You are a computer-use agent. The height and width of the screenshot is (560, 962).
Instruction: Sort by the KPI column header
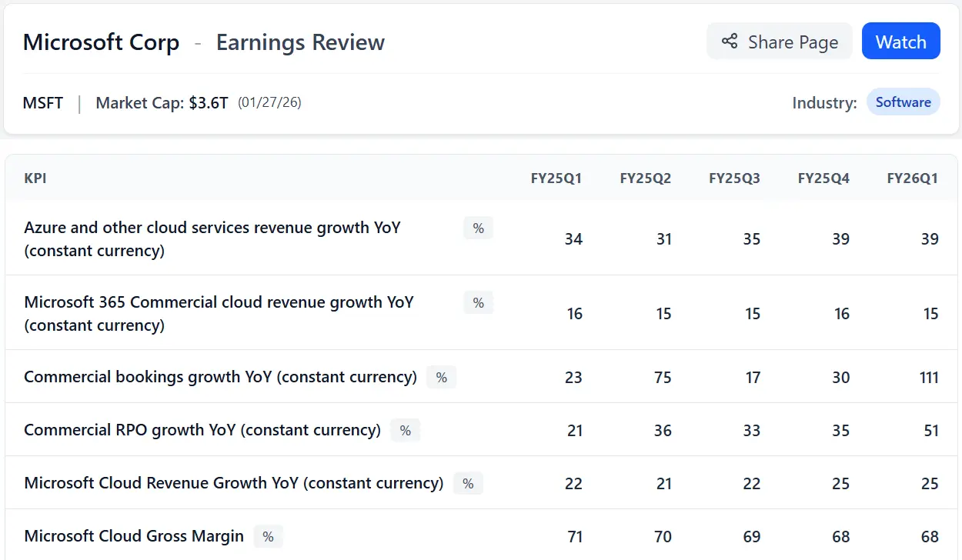coord(35,178)
